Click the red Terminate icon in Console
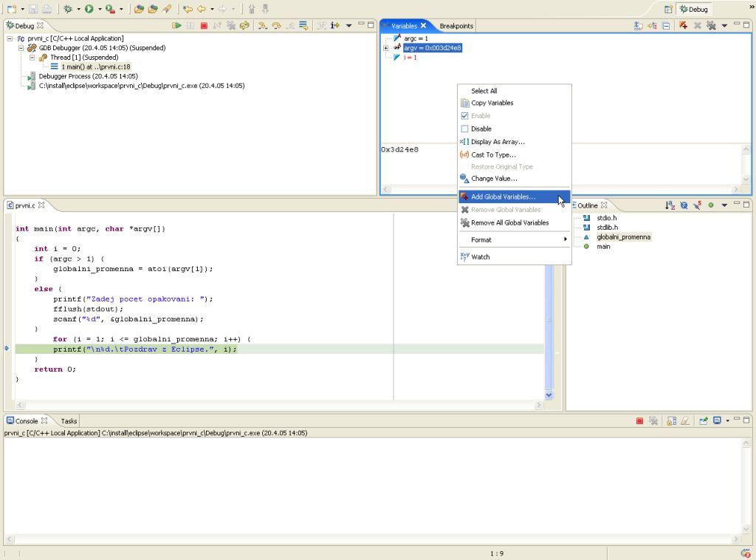The image size is (756, 560). pyautogui.click(x=640, y=421)
